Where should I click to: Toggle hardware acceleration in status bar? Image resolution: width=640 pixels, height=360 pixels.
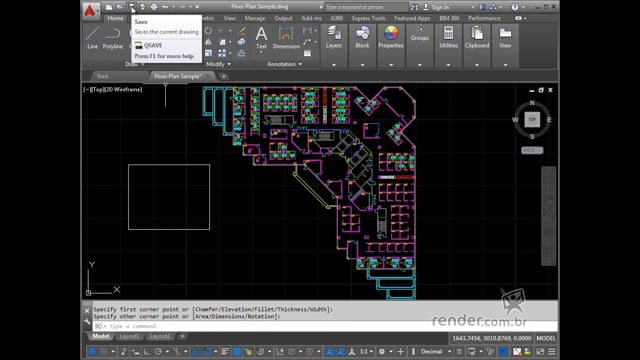tap(504, 351)
